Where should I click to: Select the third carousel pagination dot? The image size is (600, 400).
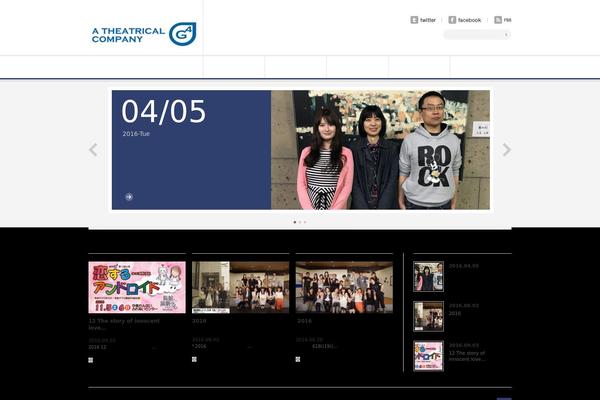point(305,222)
